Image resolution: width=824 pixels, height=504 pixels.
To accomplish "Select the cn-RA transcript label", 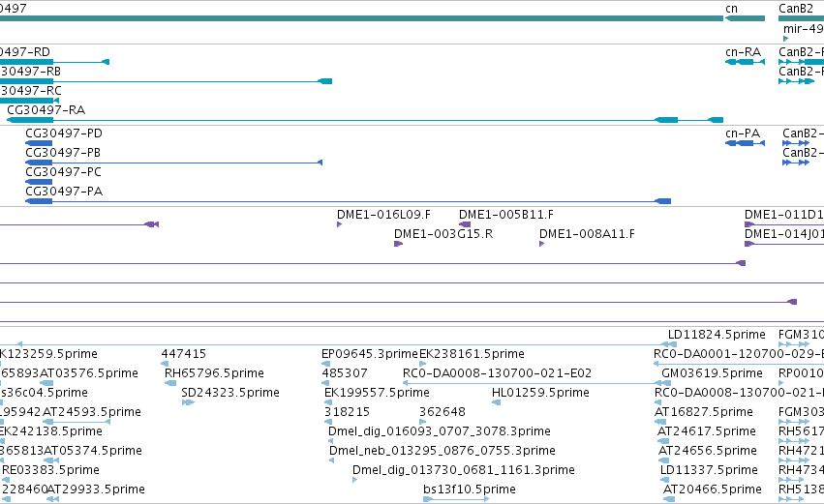I will 743,52.
